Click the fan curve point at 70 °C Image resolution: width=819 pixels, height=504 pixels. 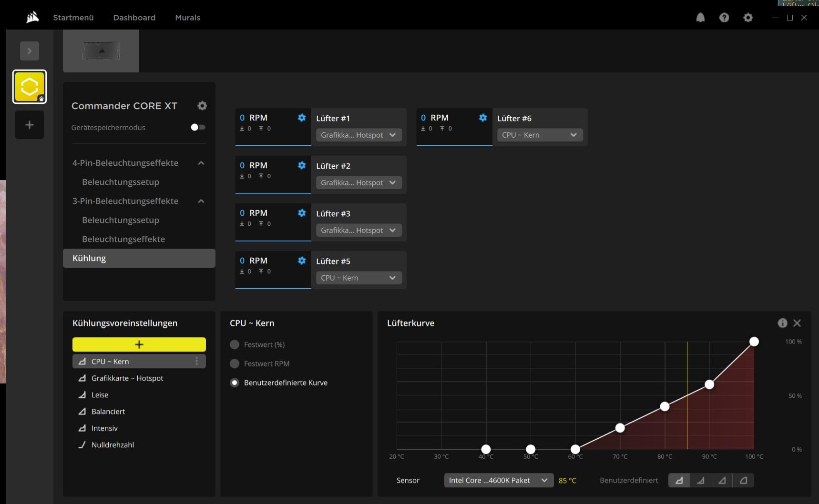click(620, 428)
